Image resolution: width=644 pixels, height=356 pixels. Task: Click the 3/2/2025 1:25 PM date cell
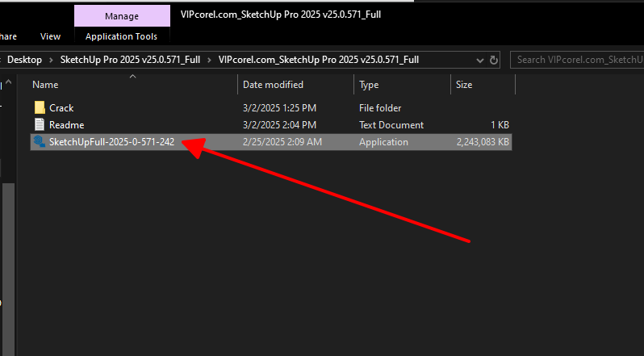click(x=279, y=108)
